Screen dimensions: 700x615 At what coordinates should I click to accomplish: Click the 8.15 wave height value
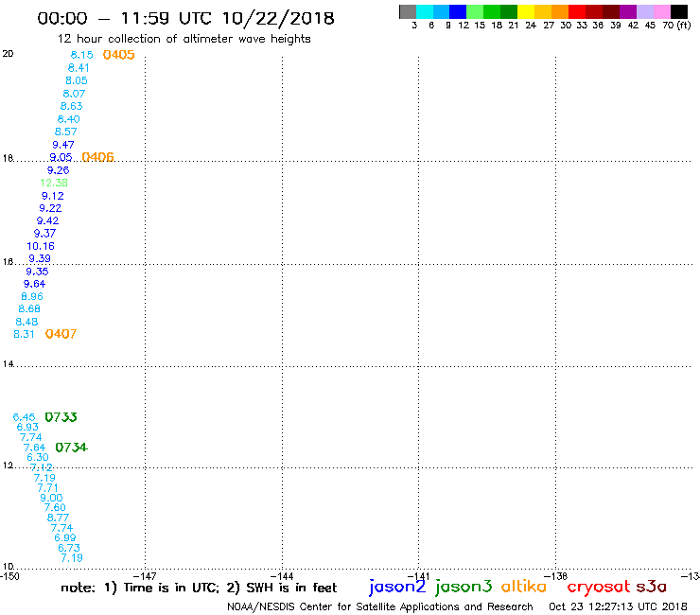(x=81, y=55)
